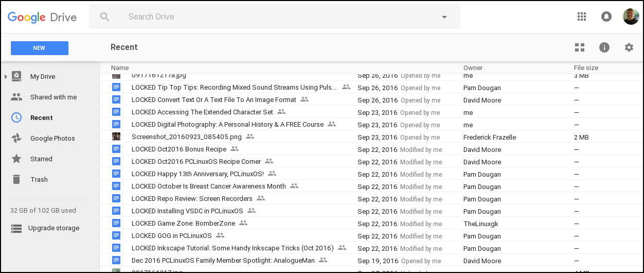644x273 pixels.
Task: Select the Tip Top Tips document icon
Action: tap(116, 88)
